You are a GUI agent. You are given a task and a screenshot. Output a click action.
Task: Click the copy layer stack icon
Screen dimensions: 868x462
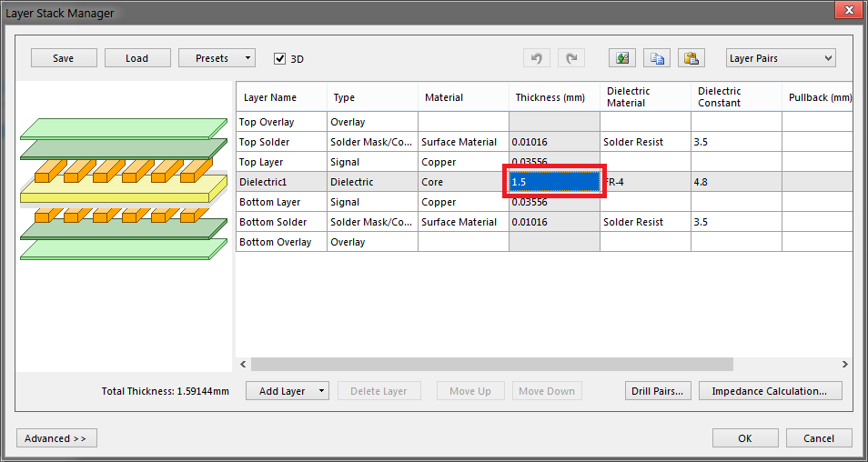657,58
